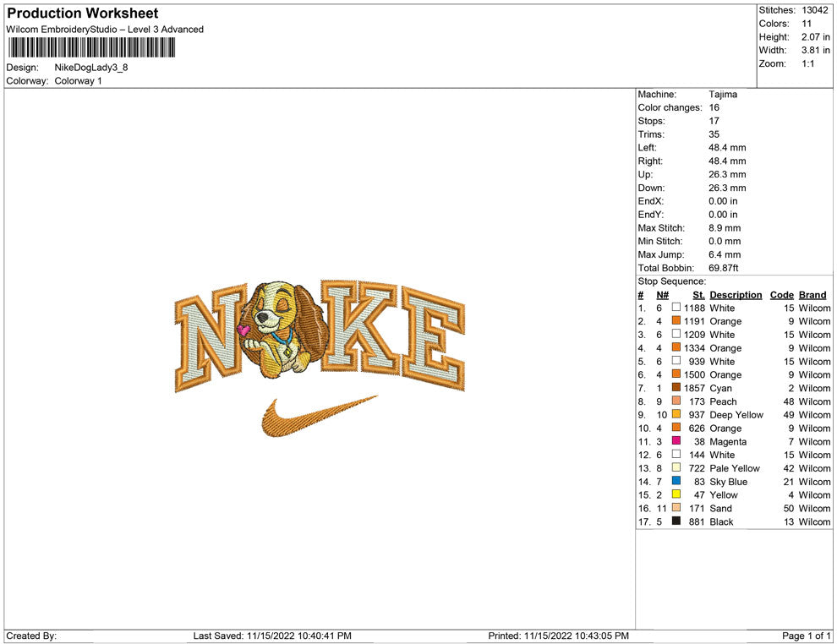Click the Pale Yellow color swatch
The image size is (837, 644).
click(676, 467)
